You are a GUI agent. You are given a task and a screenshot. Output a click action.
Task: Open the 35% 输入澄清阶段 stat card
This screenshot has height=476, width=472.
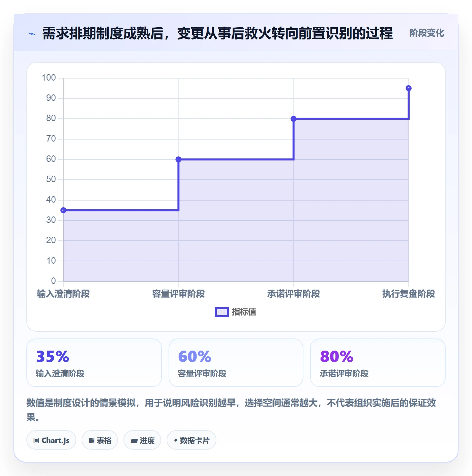[x=94, y=363]
